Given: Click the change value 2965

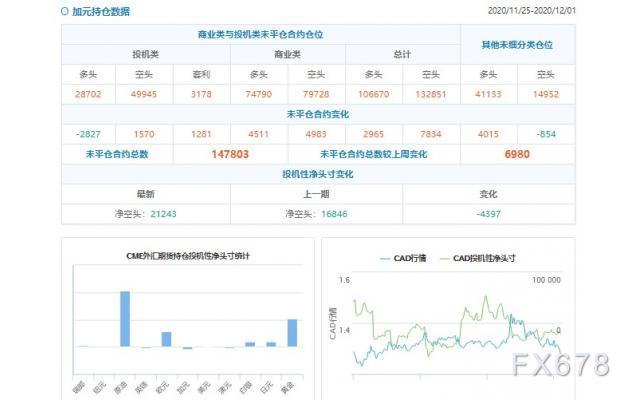Looking at the screenshot, I should 373,134.
